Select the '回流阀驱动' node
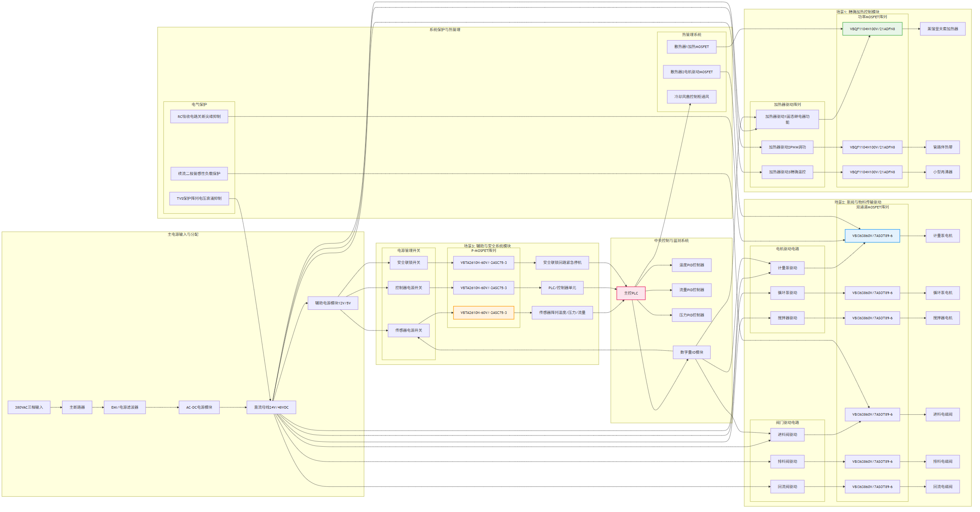This screenshot has height=512, width=980. tap(787, 487)
